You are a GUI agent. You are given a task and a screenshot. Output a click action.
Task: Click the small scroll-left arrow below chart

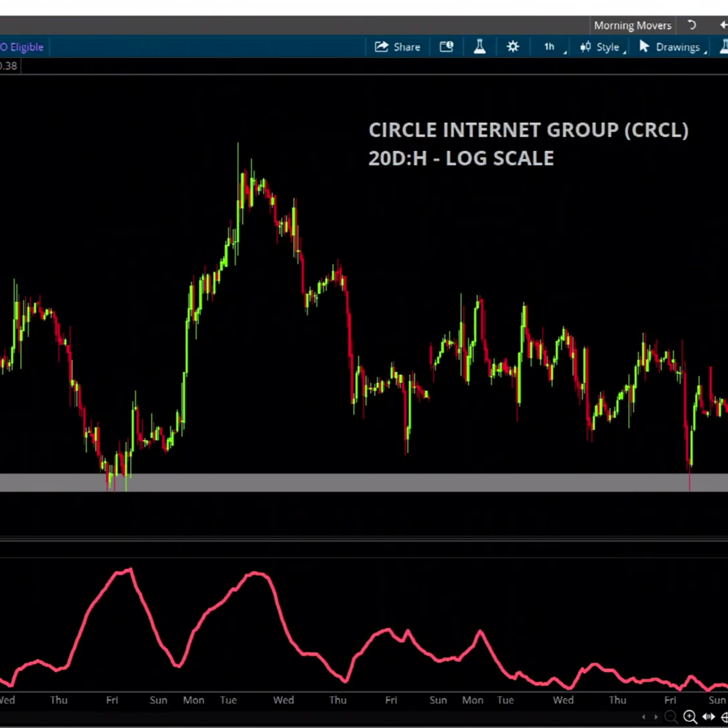click(644, 717)
